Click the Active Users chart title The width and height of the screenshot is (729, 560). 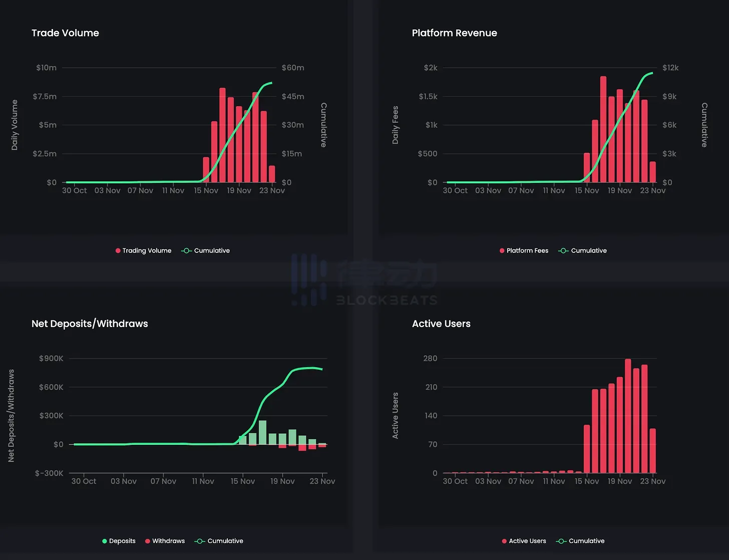point(441,324)
